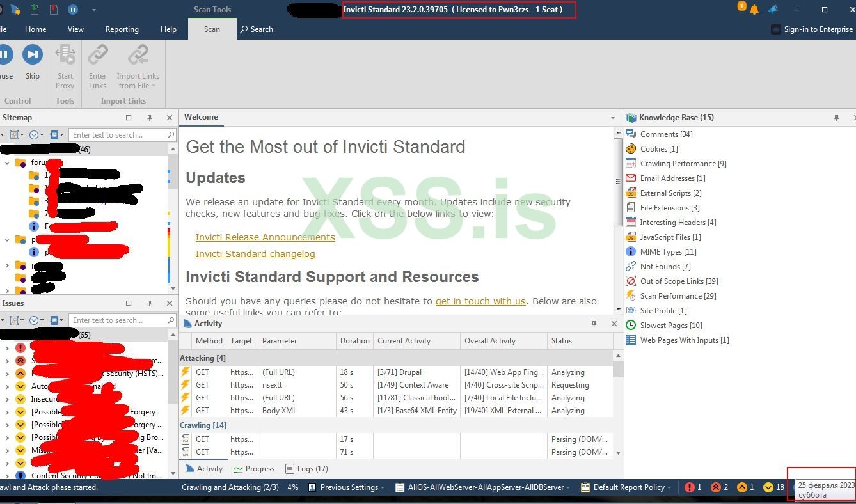
Task: Click the Site Profile icon
Action: 631,311
